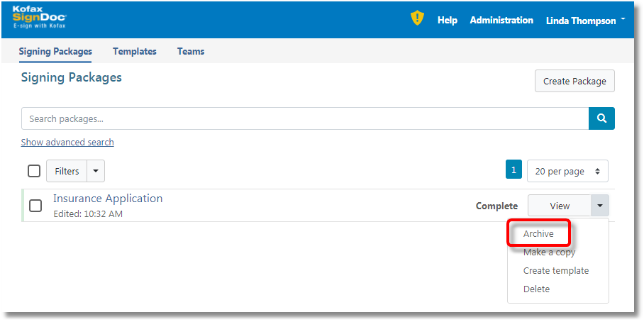Focus the Search packages input field

(305, 118)
